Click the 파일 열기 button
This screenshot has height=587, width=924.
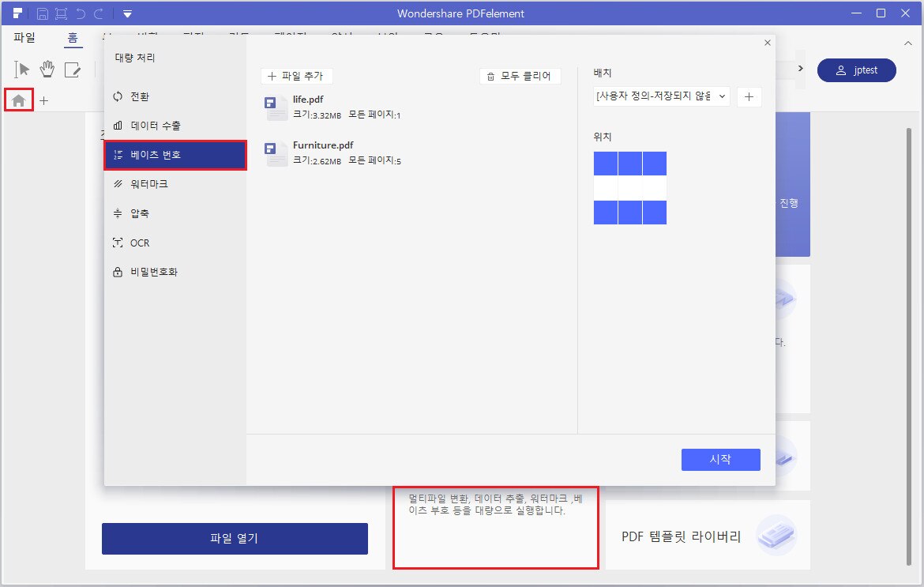click(x=235, y=539)
